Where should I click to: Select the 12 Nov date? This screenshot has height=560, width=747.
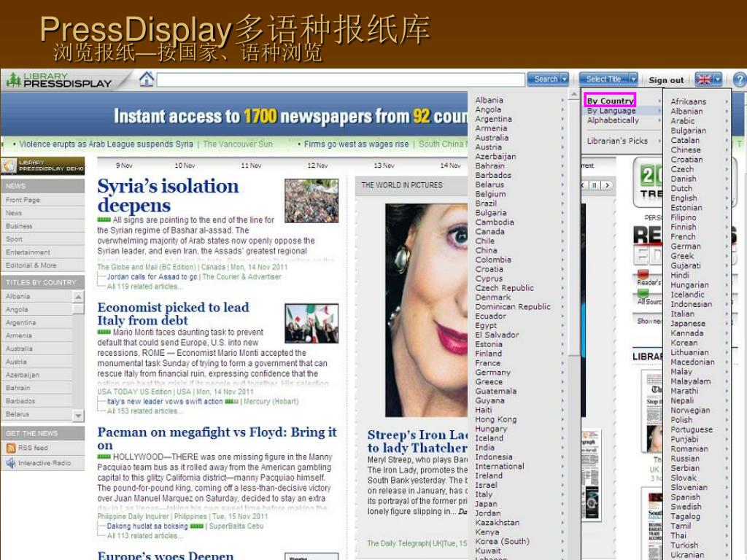coord(317,166)
